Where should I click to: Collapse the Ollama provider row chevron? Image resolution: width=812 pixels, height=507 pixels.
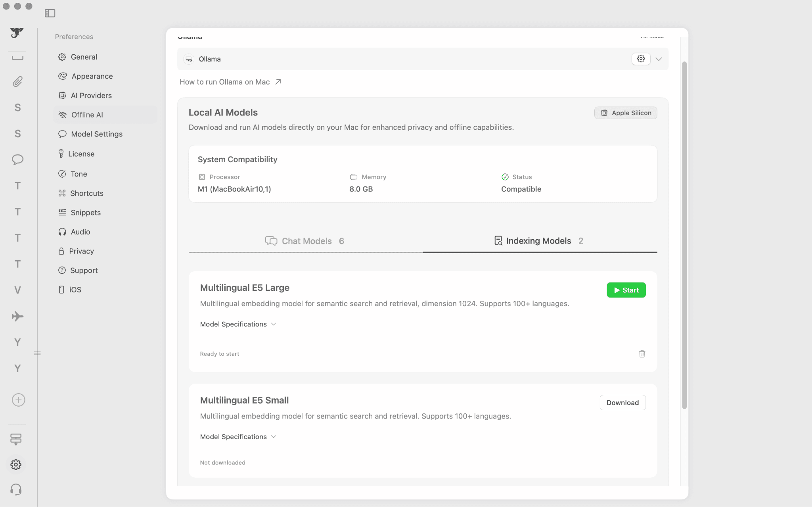point(659,59)
